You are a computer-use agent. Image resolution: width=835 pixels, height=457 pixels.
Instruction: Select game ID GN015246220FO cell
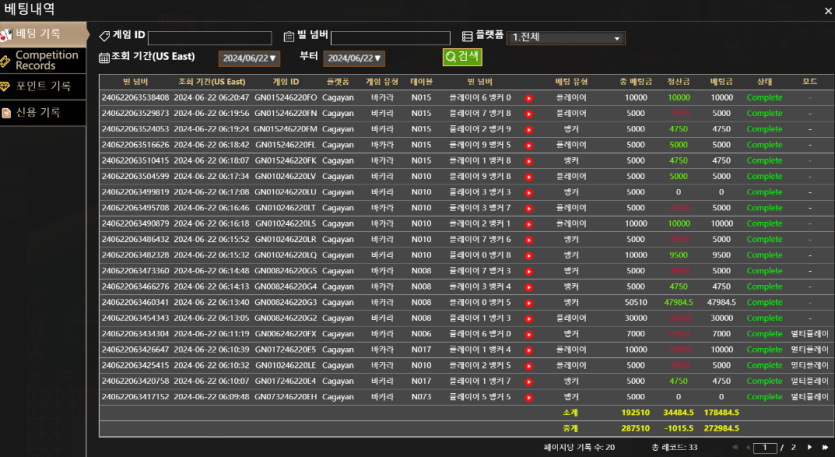tap(285, 97)
